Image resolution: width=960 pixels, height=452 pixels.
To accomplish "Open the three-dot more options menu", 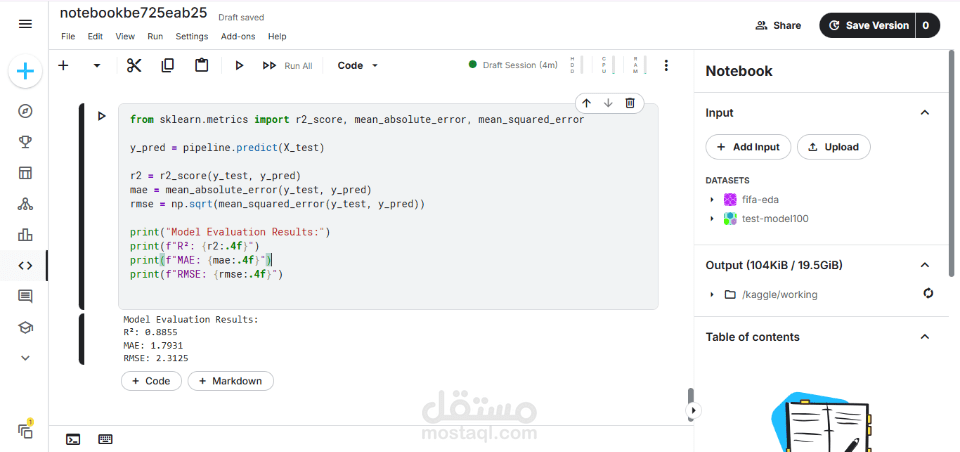I will (x=667, y=65).
